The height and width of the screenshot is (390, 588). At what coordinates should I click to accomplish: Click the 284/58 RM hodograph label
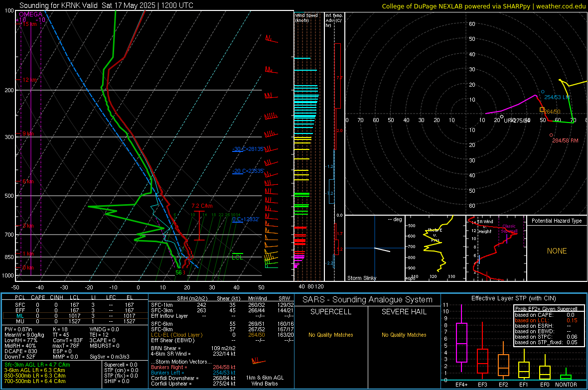565,140
